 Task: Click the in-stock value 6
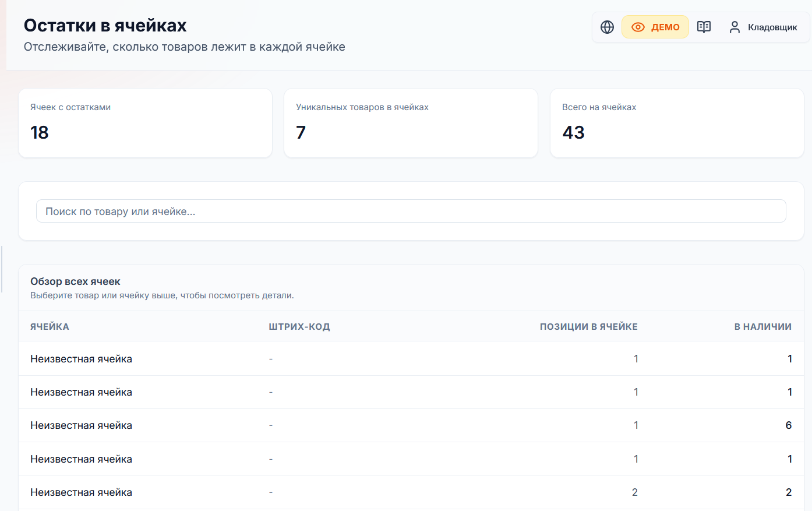(789, 425)
